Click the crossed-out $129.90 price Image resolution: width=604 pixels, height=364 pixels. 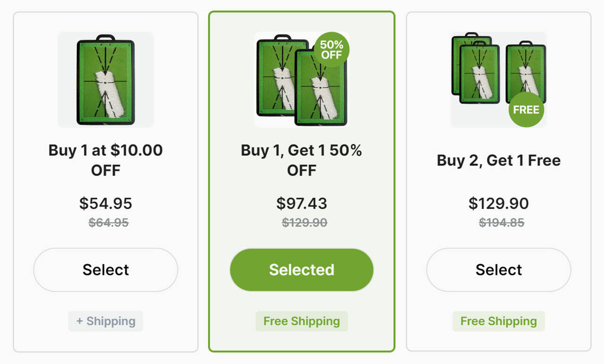304,223
